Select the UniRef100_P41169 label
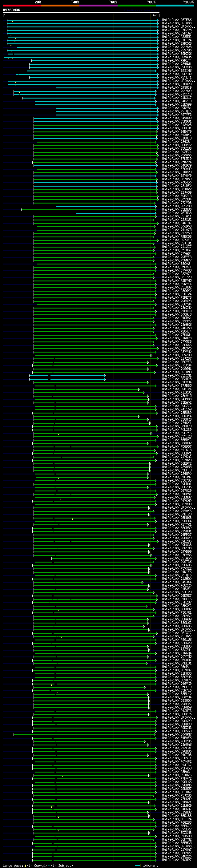Image resolution: width=197 pixels, height=868 pixels. [x=177, y=410]
